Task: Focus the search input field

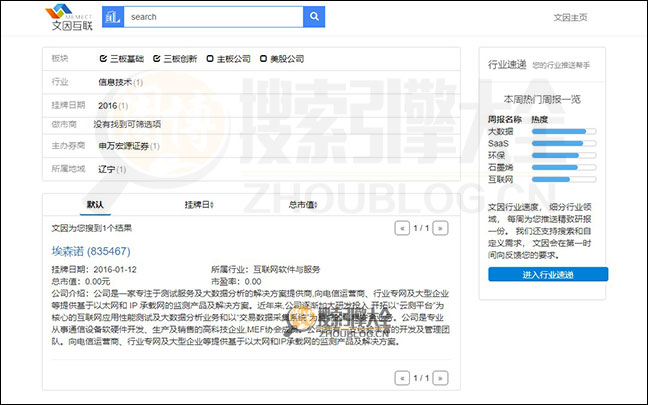Action: coord(213,17)
